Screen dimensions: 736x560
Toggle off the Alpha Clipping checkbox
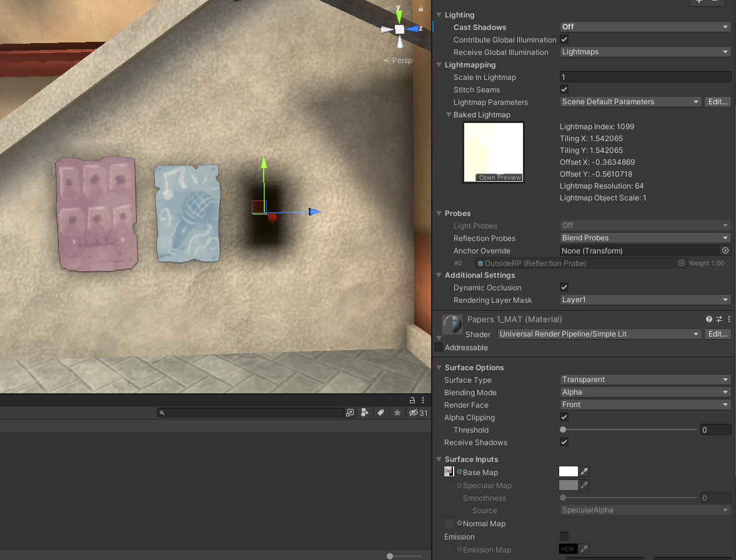coord(564,417)
